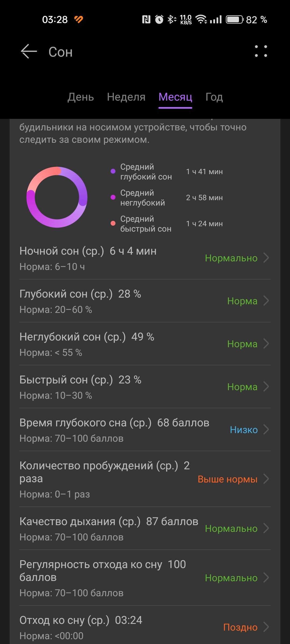Switch to the День tab
This screenshot has width=290, height=644.
tap(81, 97)
